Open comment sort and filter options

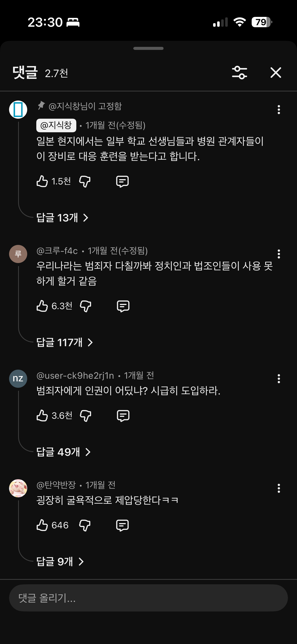239,73
